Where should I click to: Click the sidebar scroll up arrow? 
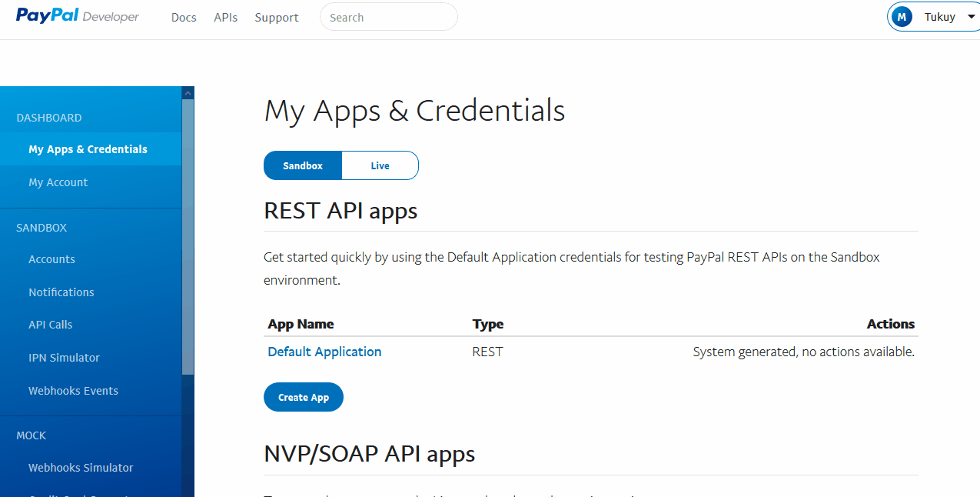point(188,93)
